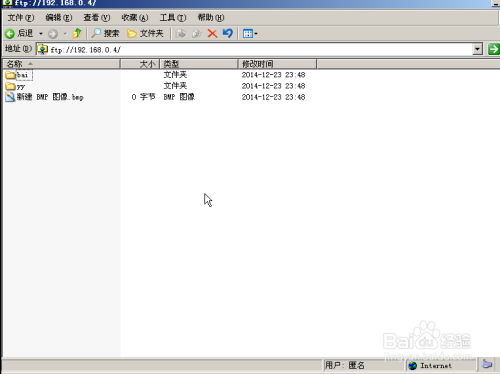The height and width of the screenshot is (374, 500).
Task: Click the yy folder name text
Action: [21, 87]
